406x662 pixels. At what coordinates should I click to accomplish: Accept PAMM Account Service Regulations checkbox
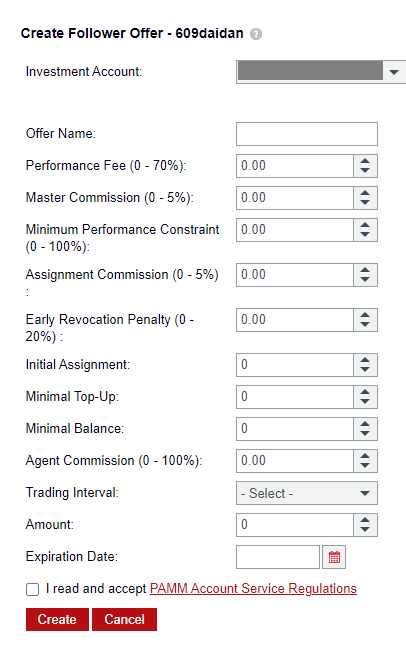point(32,589)
